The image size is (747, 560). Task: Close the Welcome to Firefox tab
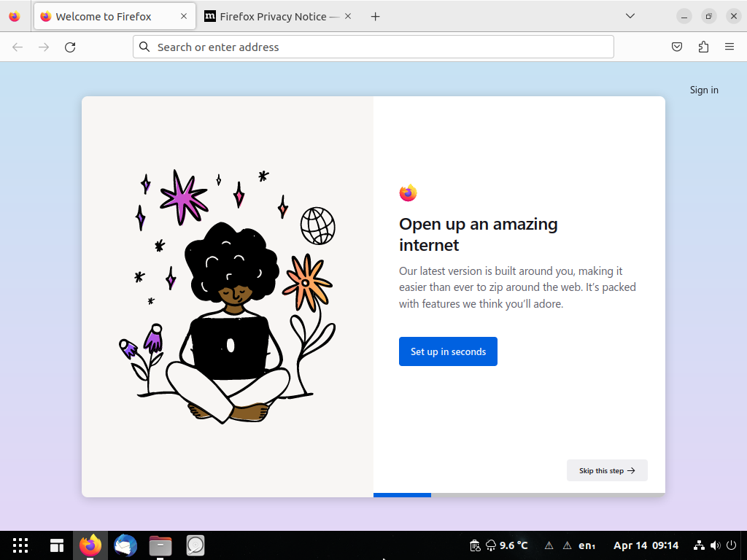[184, 16]
